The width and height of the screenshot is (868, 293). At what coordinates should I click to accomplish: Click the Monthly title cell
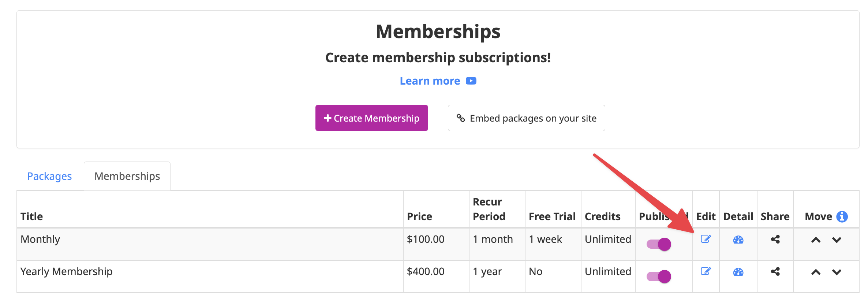click(210, 244)
